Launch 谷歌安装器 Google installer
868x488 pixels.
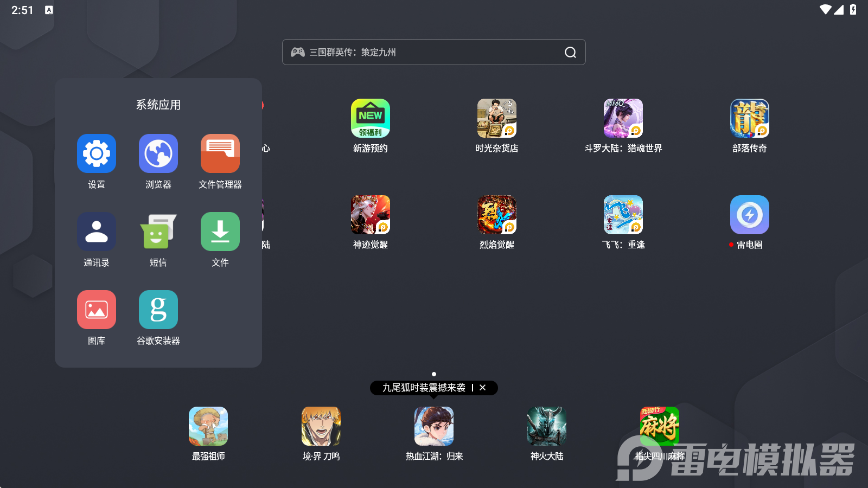(158, 310)
